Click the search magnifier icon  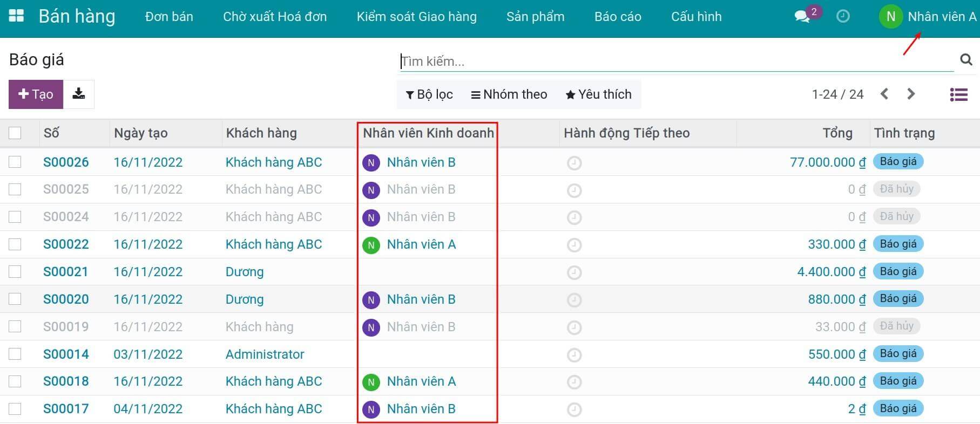[966, 60]
